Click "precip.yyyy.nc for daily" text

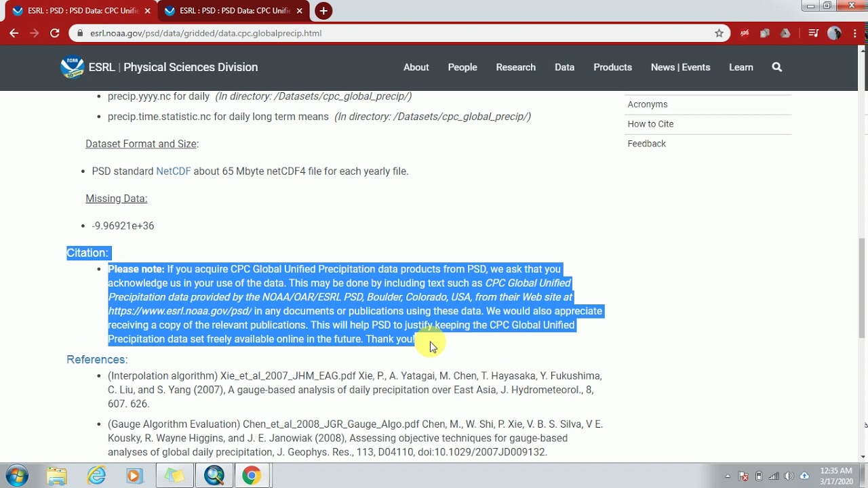159,96
